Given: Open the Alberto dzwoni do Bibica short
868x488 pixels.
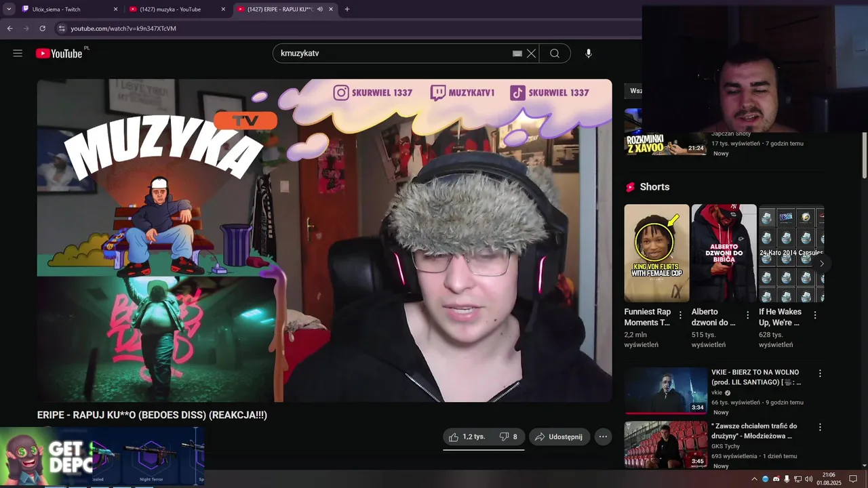Looking at the screenshot, I should click(724, 253).
